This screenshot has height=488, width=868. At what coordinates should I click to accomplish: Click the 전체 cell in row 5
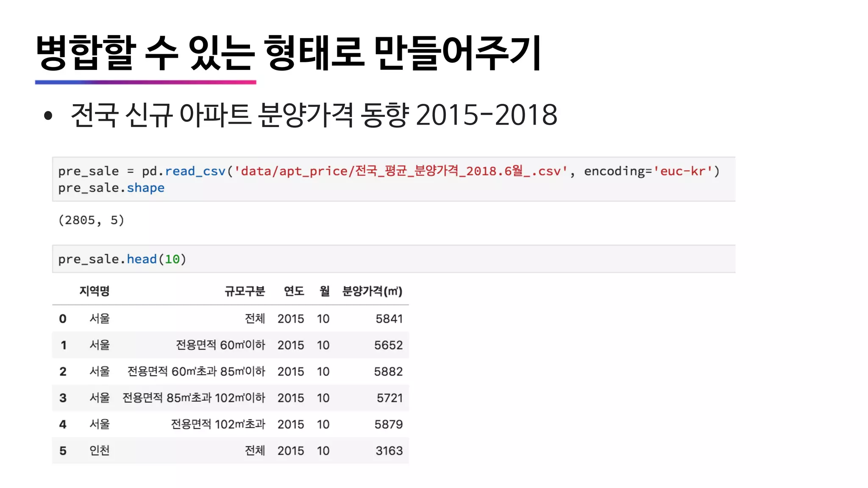coord(255,450)
